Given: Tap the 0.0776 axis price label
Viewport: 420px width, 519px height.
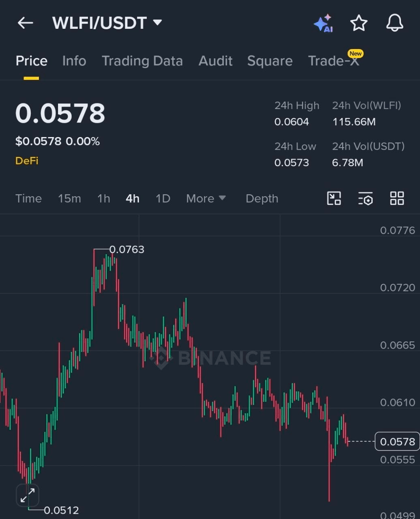Looking at the screenshot, I should click(x=397, y=230).
